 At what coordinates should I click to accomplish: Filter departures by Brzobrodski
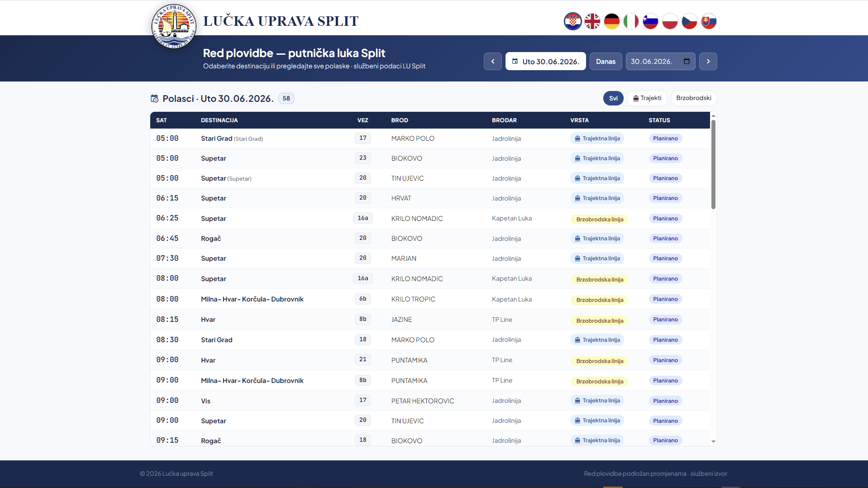[x=693, y=98]
